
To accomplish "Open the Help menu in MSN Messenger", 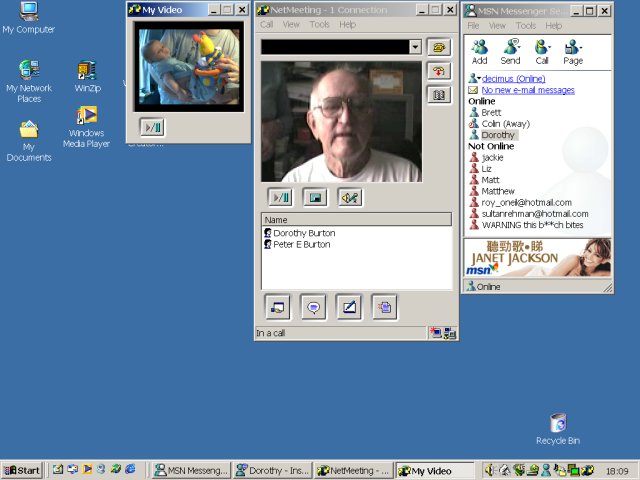I will 553,26.
